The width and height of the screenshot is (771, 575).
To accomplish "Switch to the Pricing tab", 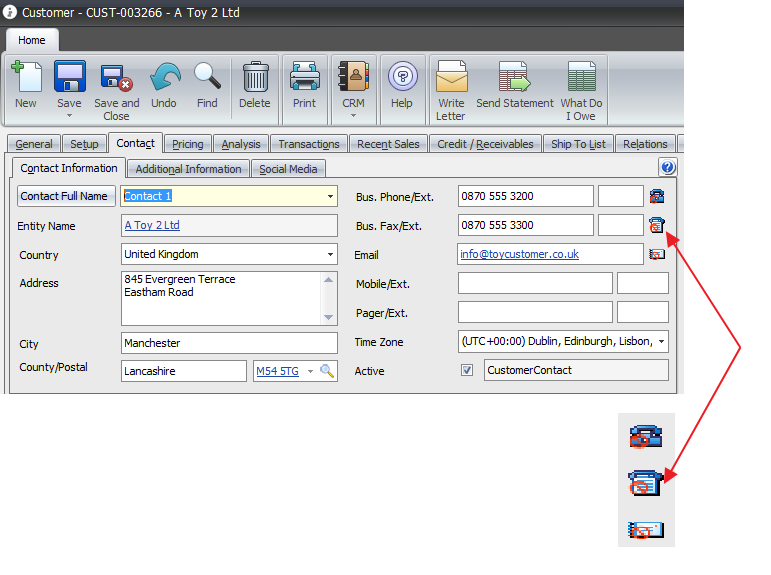I will [x=188, y=144].
